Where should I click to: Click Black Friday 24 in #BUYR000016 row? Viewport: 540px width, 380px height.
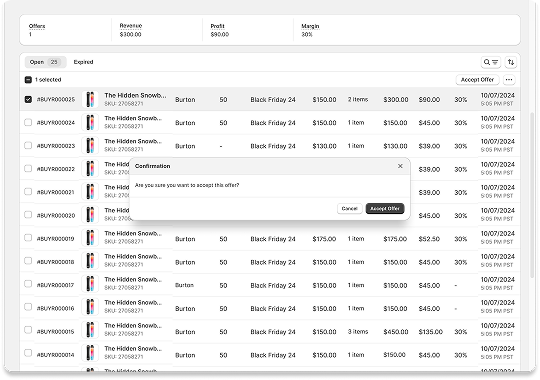pyautogui.click(x=273, y=309)
